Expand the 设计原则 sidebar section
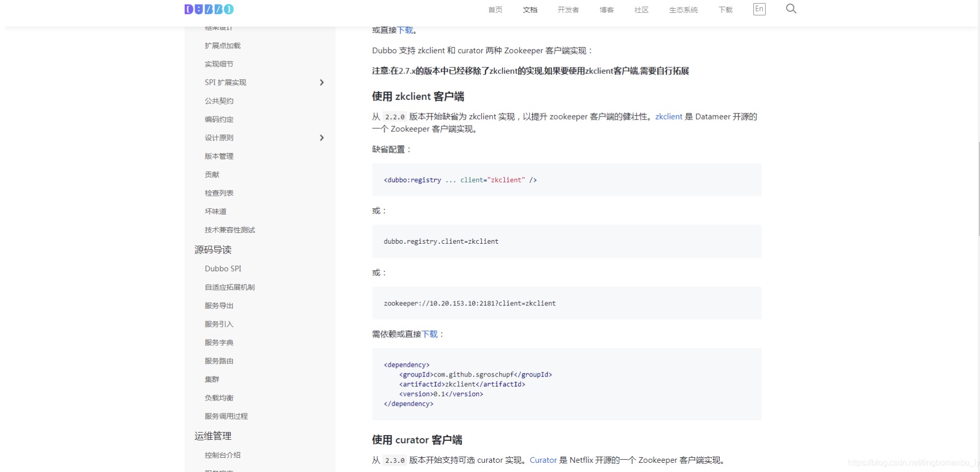 point(219,137)
